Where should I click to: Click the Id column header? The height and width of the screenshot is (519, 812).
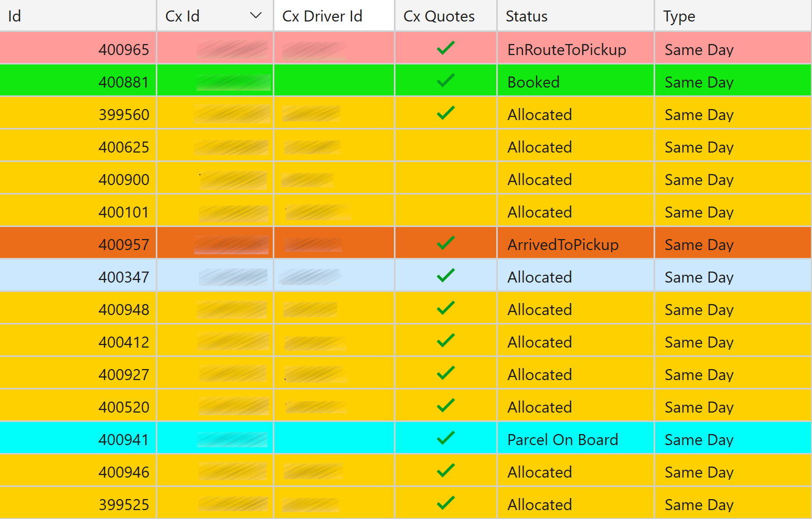click(15, 16)
